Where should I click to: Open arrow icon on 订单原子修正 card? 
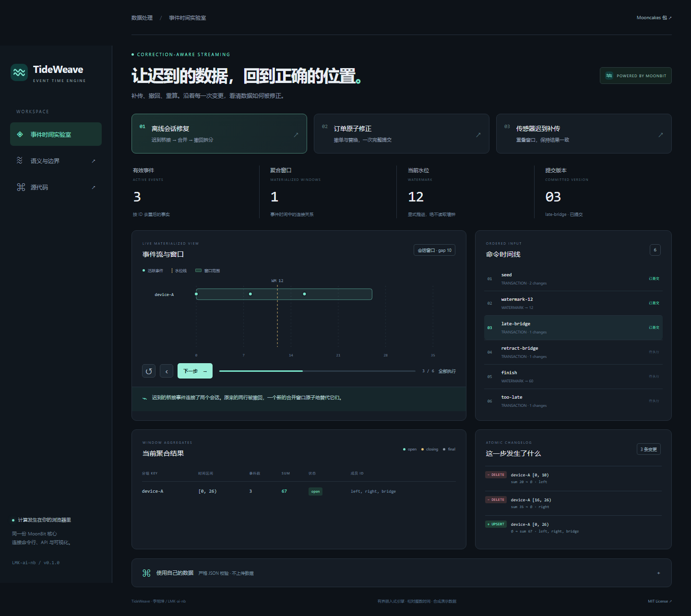pyautogui.click(x=478, y=135)
